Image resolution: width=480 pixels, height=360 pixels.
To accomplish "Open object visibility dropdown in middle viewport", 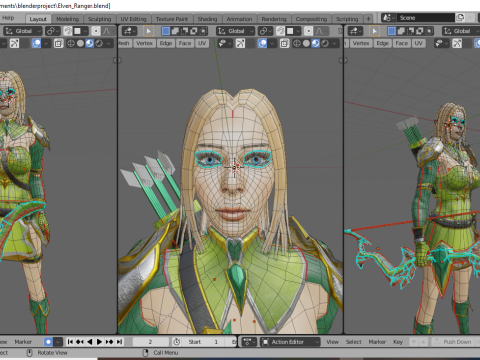I will (x=225, y=43).
